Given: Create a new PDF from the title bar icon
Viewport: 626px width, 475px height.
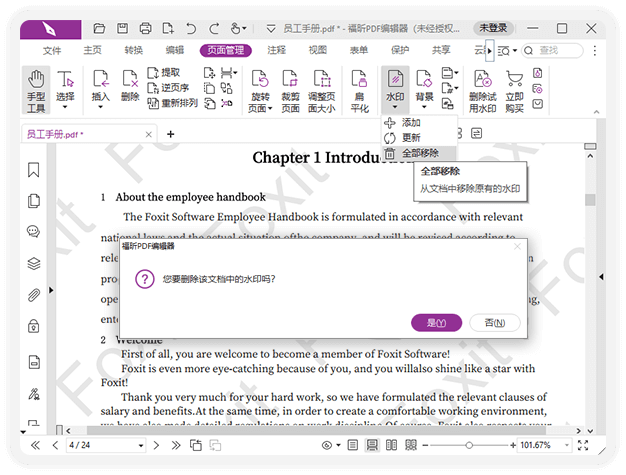Looking at the screenshot, I should [168, 28].
